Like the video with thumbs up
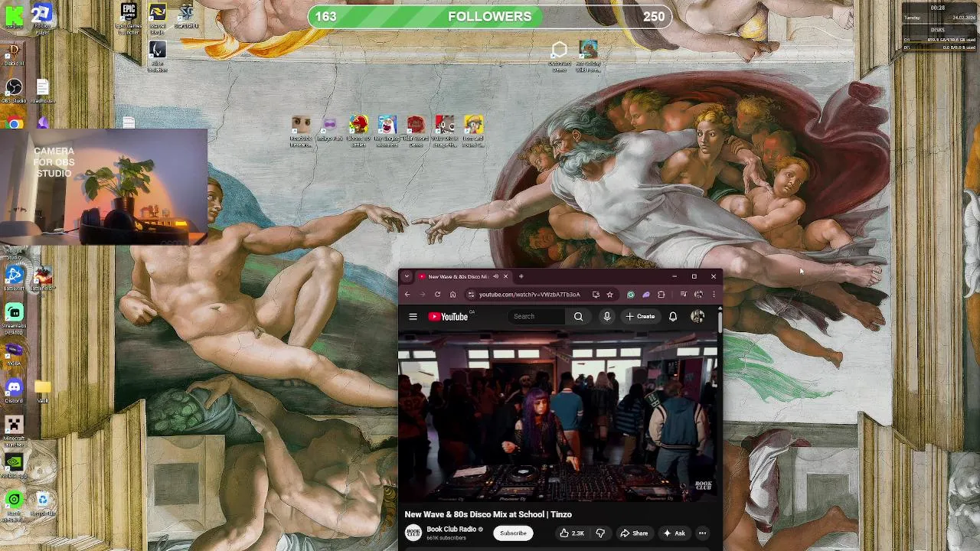The height and width of the screenshot is (551, 980). pyautogui.click(x=571, y=533)
